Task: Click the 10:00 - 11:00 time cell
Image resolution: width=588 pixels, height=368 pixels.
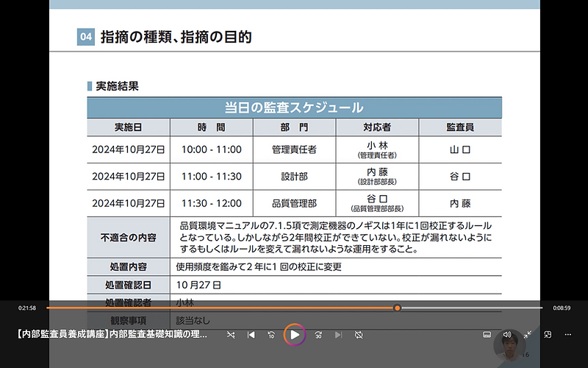Action: 211,149
